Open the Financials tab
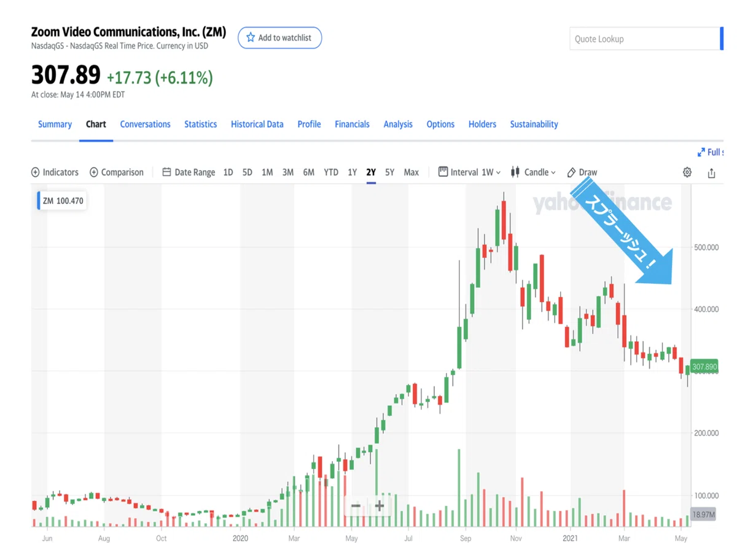This screenshot has height=560, width=737. pos(352,124)
